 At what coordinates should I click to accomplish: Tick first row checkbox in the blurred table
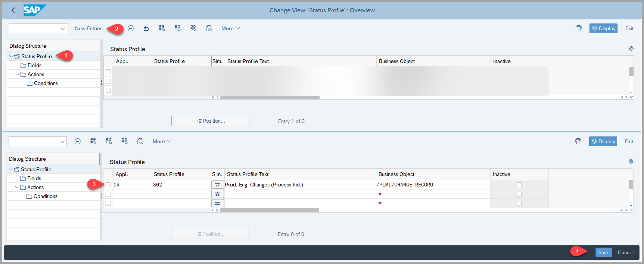(108, 72)
